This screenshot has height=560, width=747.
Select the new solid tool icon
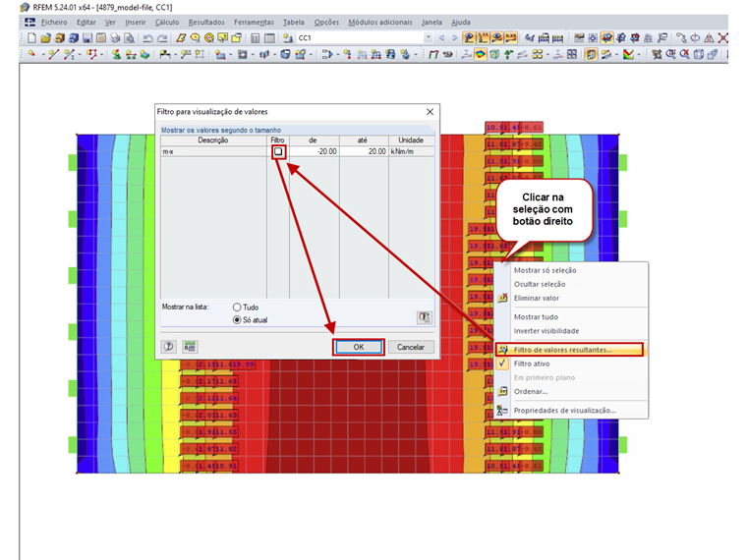286,55
